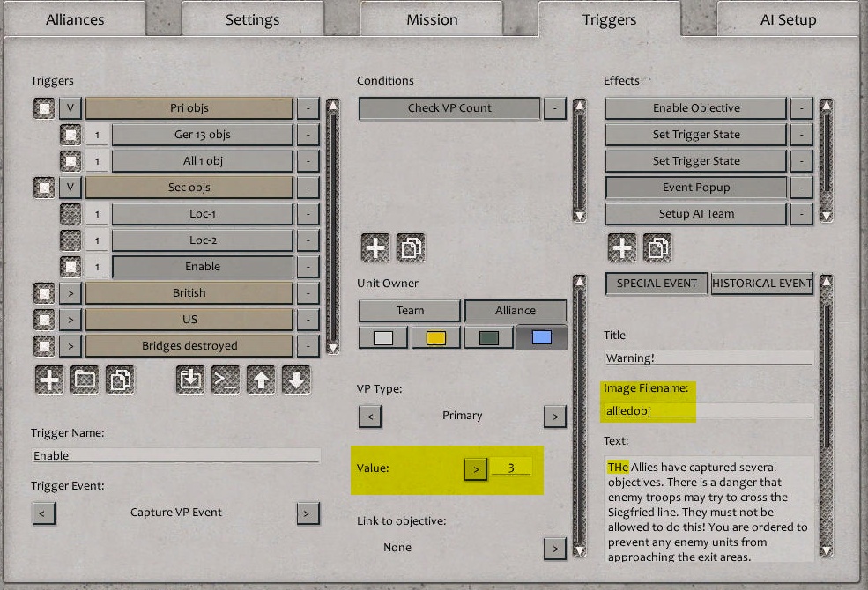Toggle checkbox for Enable trigger
The image size is (868, 590).
coord(70,267)
